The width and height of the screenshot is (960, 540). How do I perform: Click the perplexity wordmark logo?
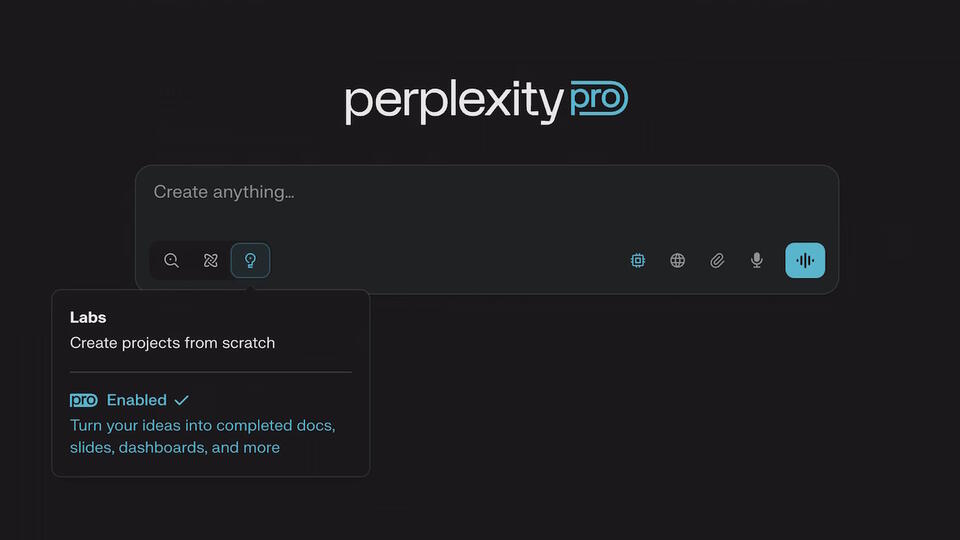[454, 101]
